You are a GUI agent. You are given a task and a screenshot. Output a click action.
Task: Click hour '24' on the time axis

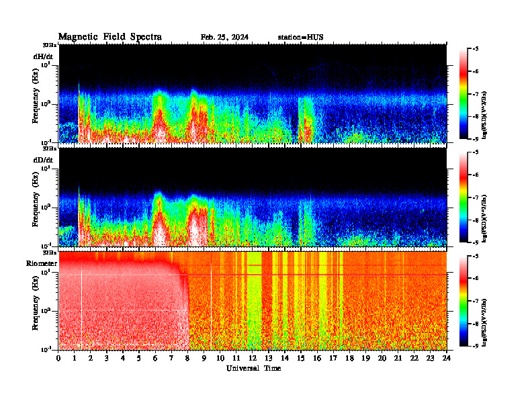coord(447,358)
